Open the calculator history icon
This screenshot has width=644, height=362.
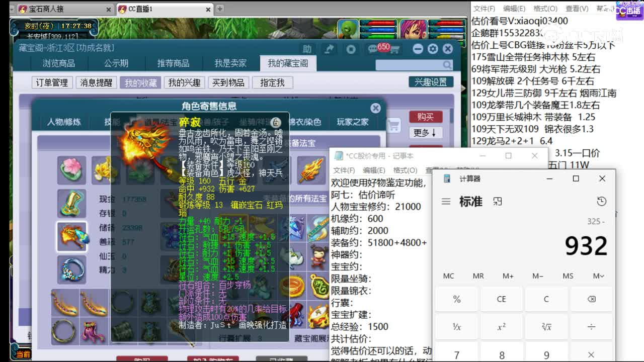(x=601, y=202)
